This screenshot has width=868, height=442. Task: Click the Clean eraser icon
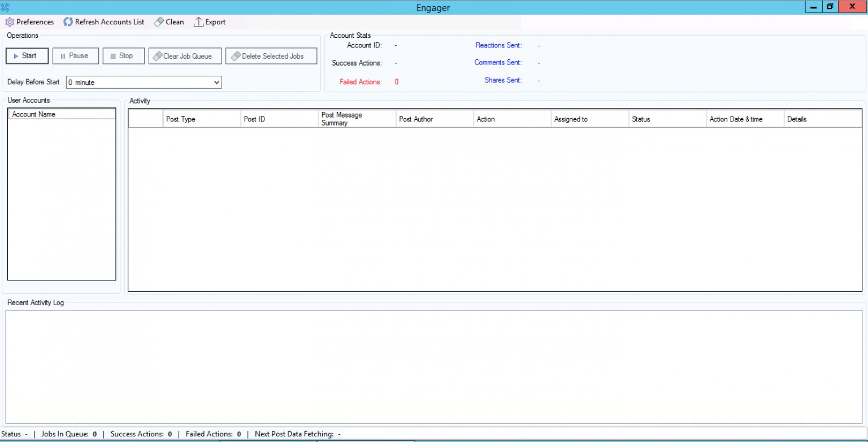click(x=159, y=22)
